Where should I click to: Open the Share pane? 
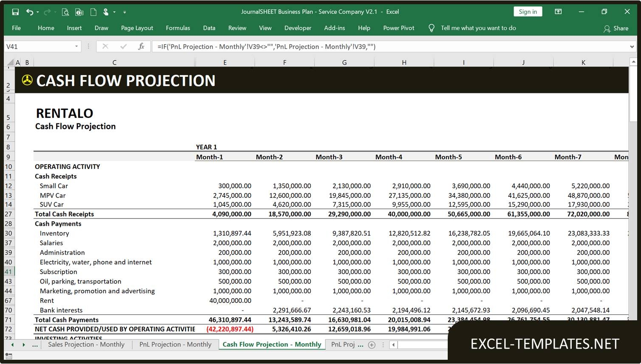(616, 28)
